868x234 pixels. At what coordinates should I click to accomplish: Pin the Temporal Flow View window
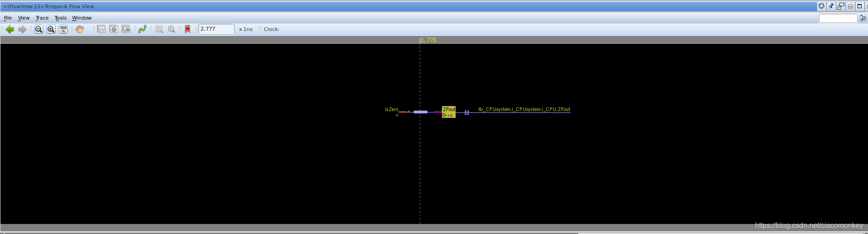point(831,6)
